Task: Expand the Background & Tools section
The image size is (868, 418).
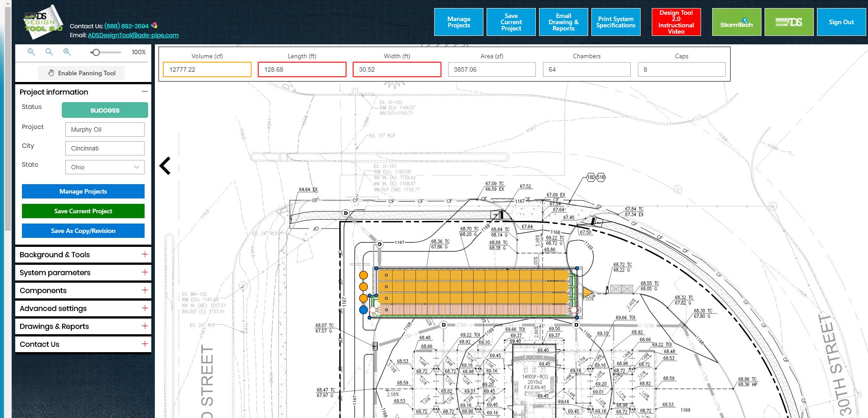Action: point(83,254)
